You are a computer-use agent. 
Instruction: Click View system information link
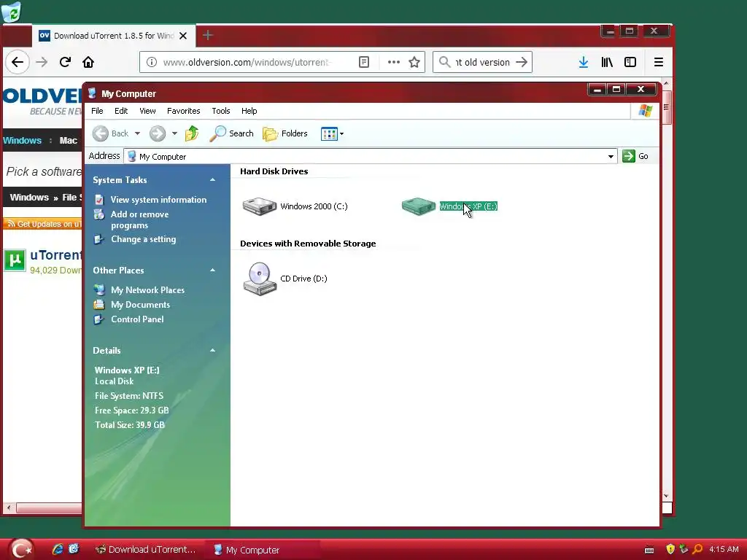pyautogui.click(x=158, y=200)
